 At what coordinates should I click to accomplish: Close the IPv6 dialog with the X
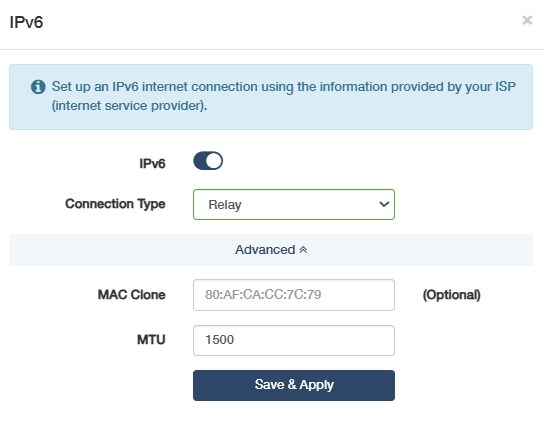coord(527,20)
